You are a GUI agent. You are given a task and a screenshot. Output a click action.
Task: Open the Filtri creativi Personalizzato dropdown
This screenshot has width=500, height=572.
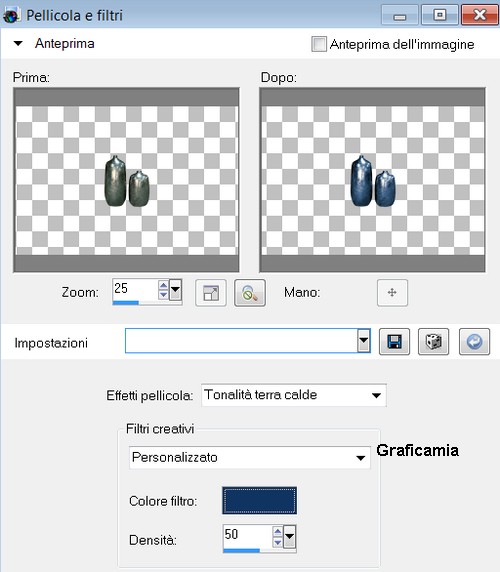click(x=360, y=458)
